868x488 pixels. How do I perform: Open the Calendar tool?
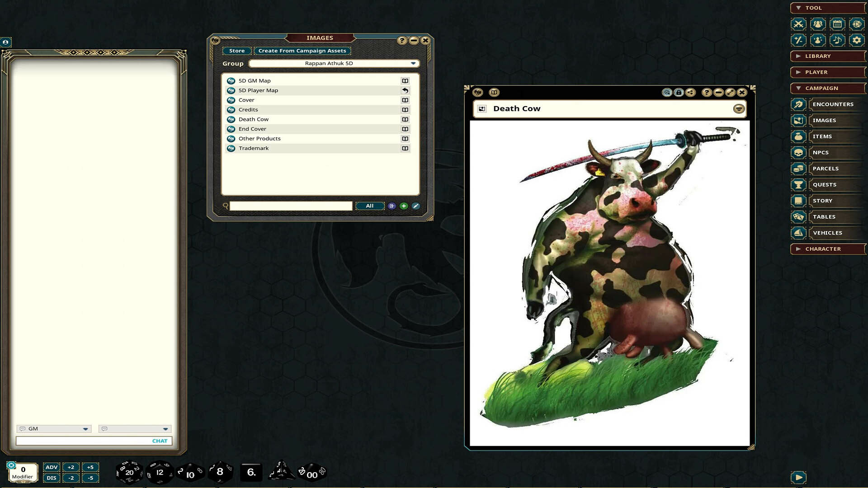tap(837, 24)
